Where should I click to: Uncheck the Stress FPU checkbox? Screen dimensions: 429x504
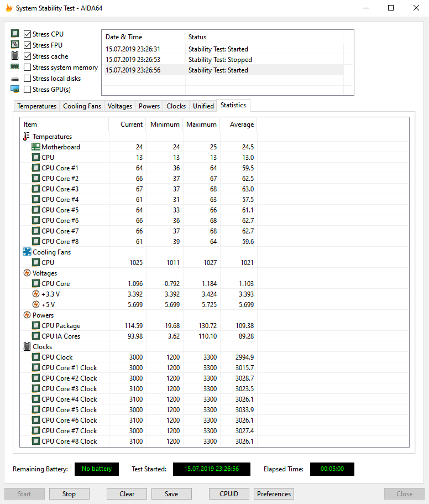[27, 45]
